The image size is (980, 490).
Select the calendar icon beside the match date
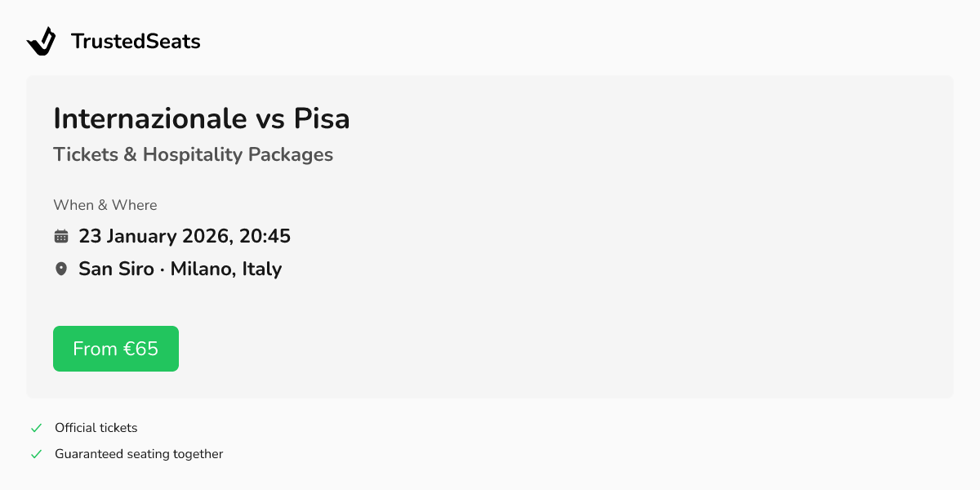(61, 235)
